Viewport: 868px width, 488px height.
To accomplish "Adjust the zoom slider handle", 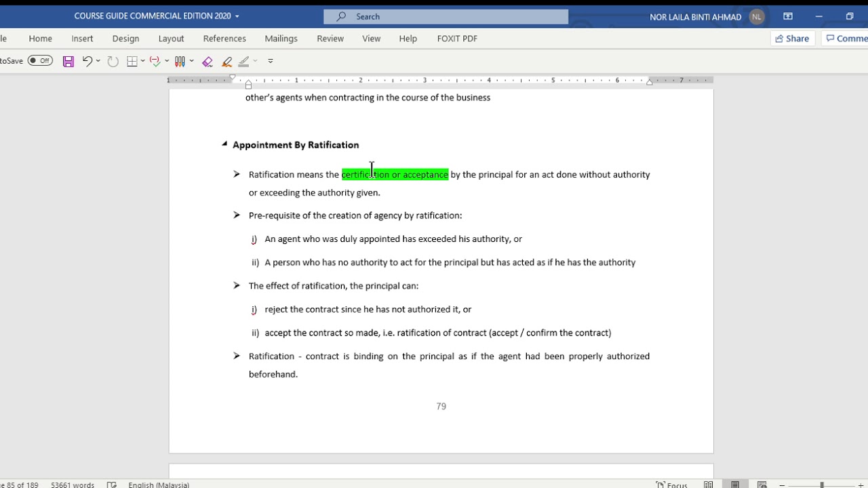I will [x=822, y=485].
